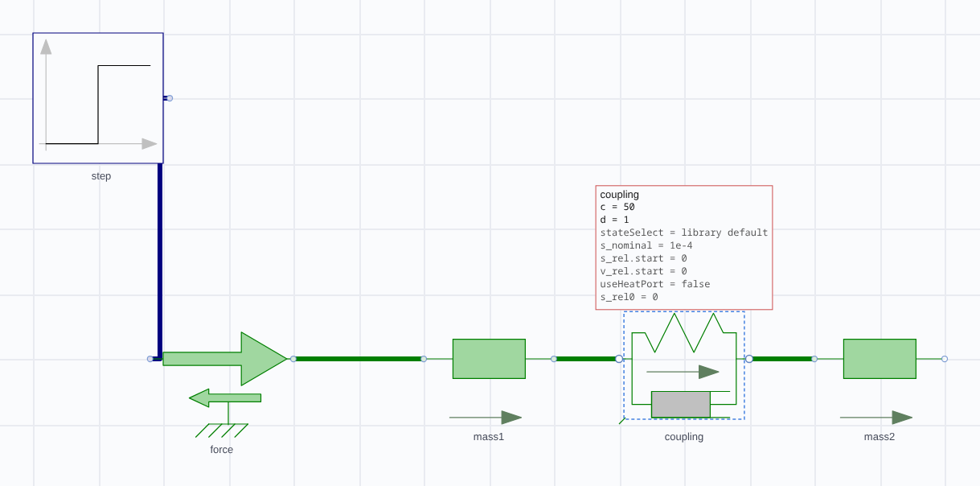Select the mass2 rectangle block

[x=880, y=359]
